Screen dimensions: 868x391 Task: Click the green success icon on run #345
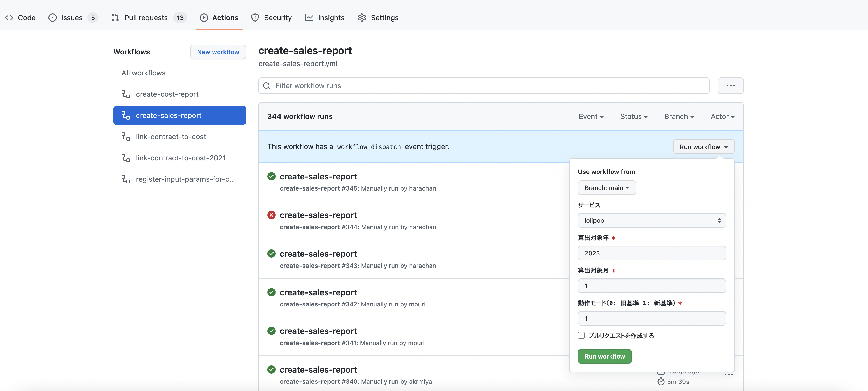pyautogui.click(x=272, y=176)
